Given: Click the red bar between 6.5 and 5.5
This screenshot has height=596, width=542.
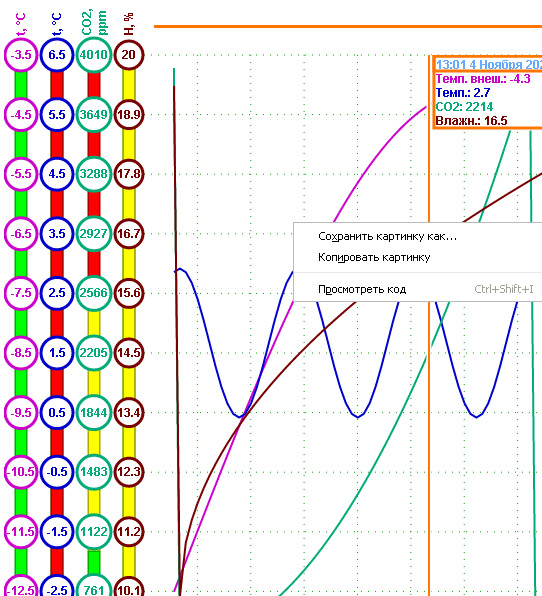Looking at the screenshot, I should click(x=57, y=85).
